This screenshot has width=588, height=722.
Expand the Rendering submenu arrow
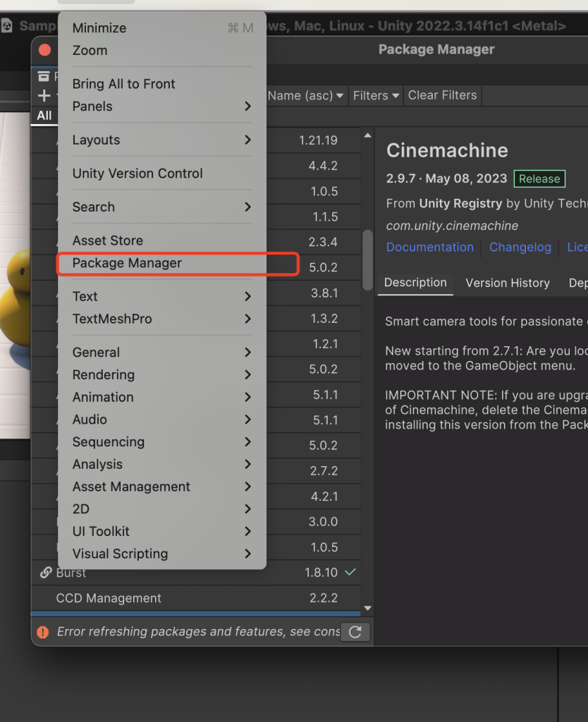pos(247,374)
